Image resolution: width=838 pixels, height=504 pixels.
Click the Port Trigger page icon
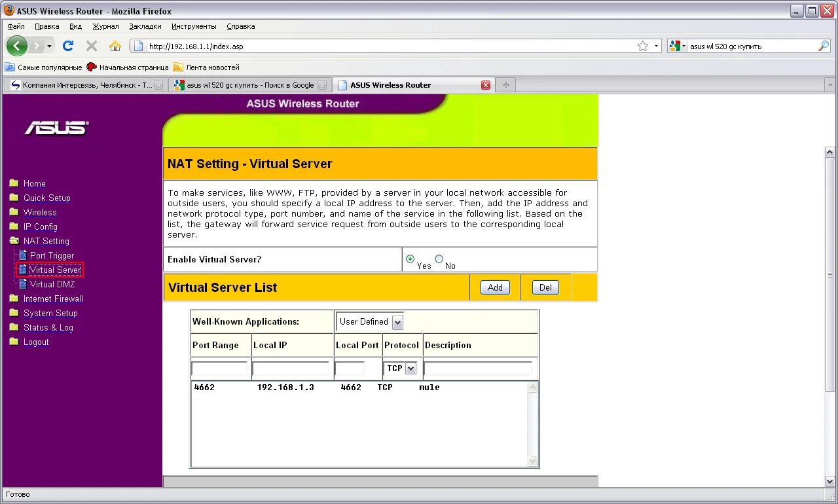pos(23,255)
